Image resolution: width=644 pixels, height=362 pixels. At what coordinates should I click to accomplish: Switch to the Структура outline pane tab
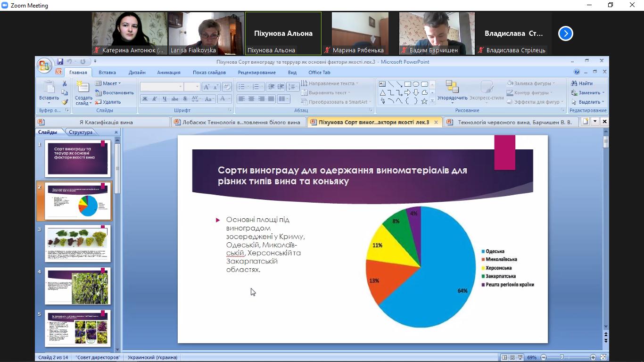80,132
